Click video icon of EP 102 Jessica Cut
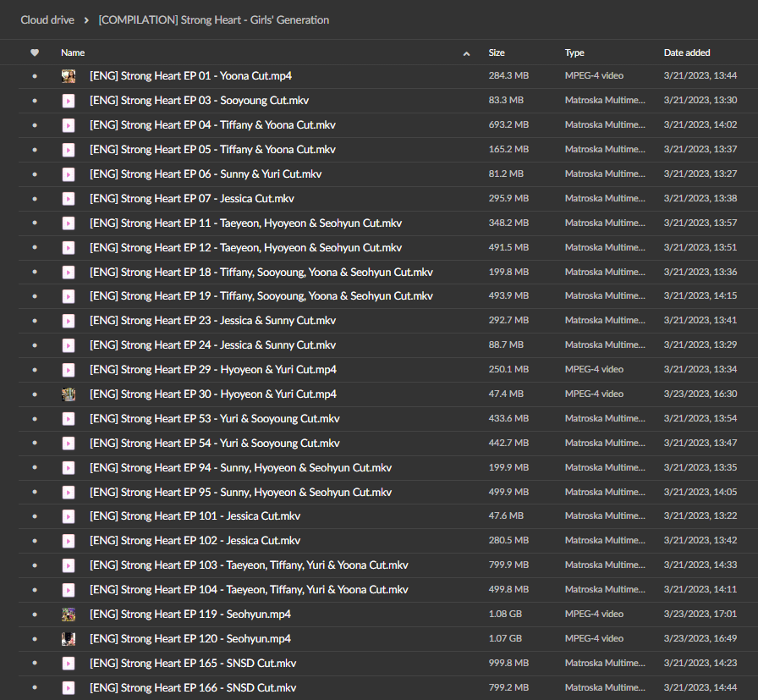758x700 pixels. coord(69,541)
